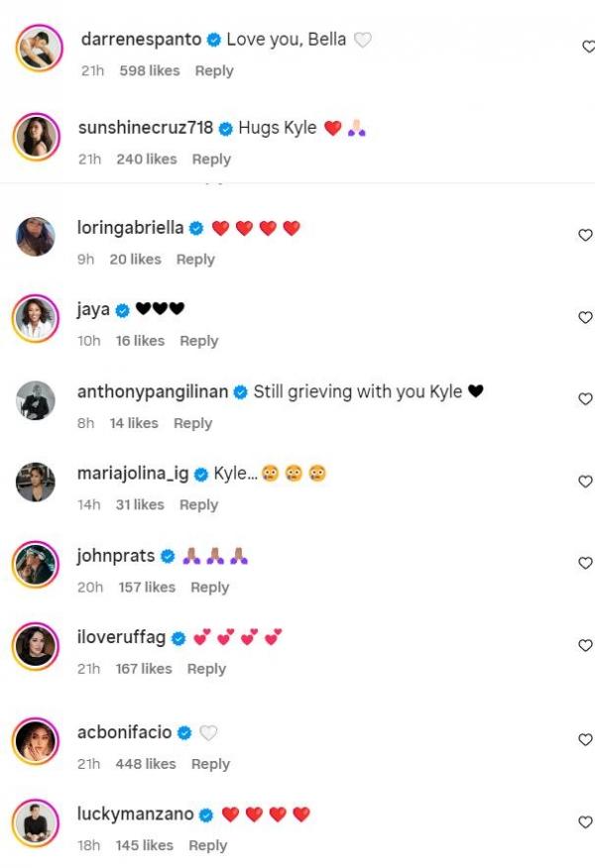Open the loringabriella username link
The width and height of the screenshot is (595, 868).
(x=130, y=228)
